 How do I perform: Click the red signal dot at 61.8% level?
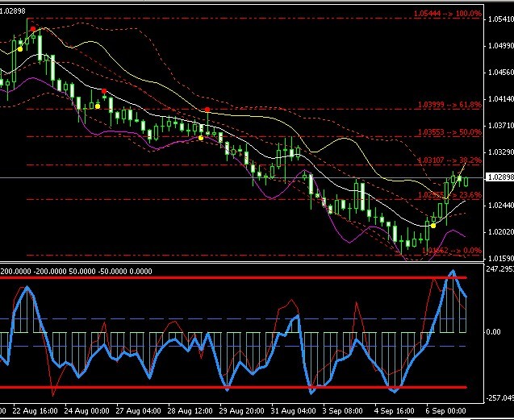coord(207,110)
